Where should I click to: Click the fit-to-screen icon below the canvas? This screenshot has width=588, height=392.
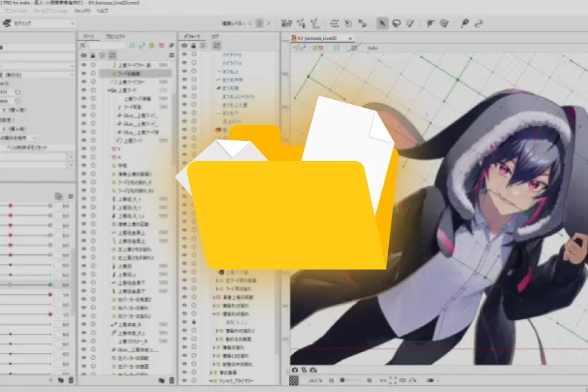[393, 380]
